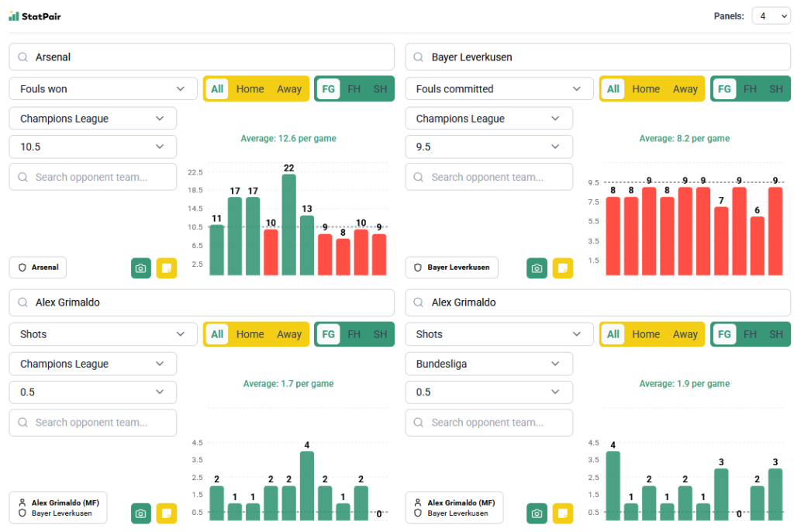Open the Bundesliga competition dropdown
Viewport: 794px width, 532px height.
[x=488, y=364]
